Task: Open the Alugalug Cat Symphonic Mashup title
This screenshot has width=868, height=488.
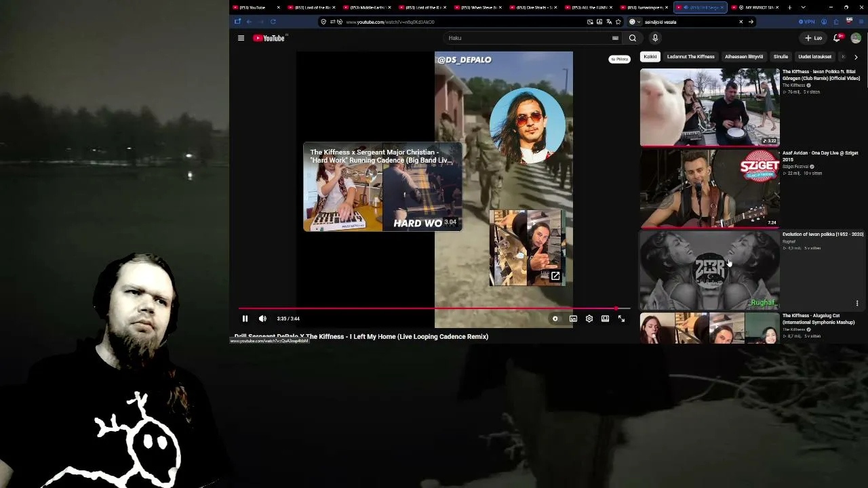Action: [x=818, y=319]
